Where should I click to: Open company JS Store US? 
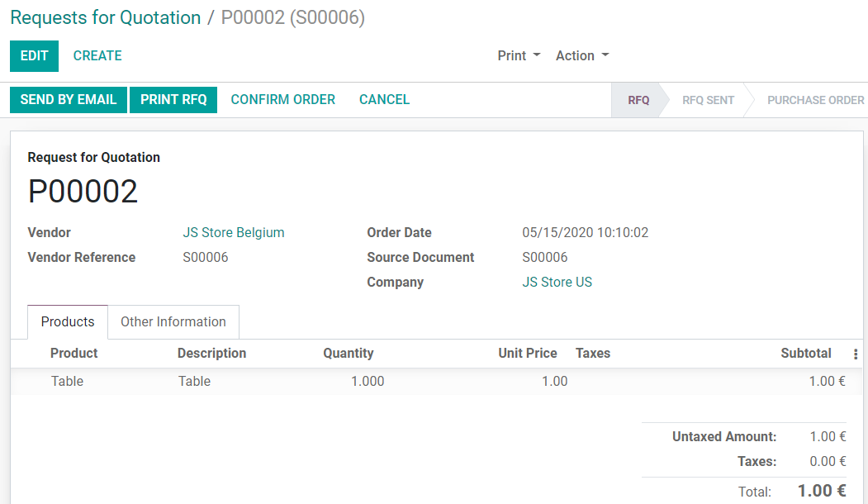[x=557, y=282]
